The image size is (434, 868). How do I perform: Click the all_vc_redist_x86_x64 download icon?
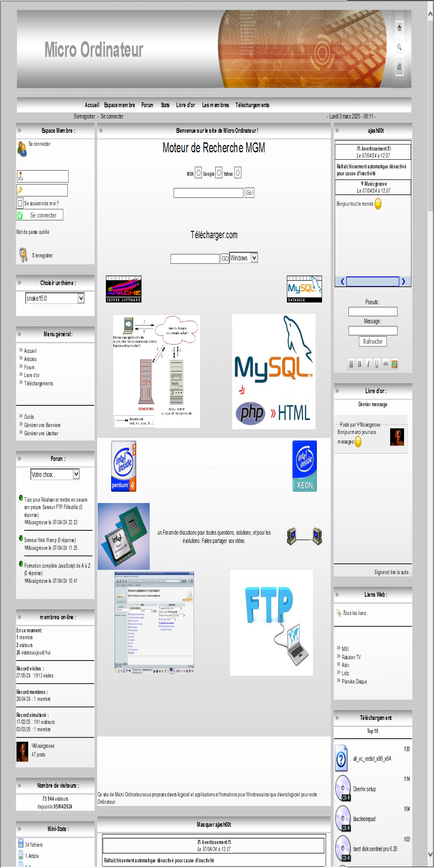[x=342, y=758]
